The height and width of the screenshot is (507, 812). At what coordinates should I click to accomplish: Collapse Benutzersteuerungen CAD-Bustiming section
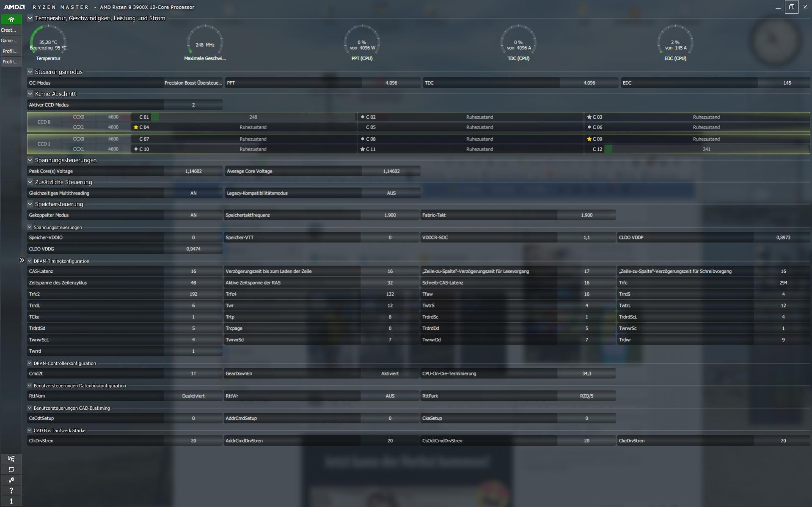tap(30, 408)
